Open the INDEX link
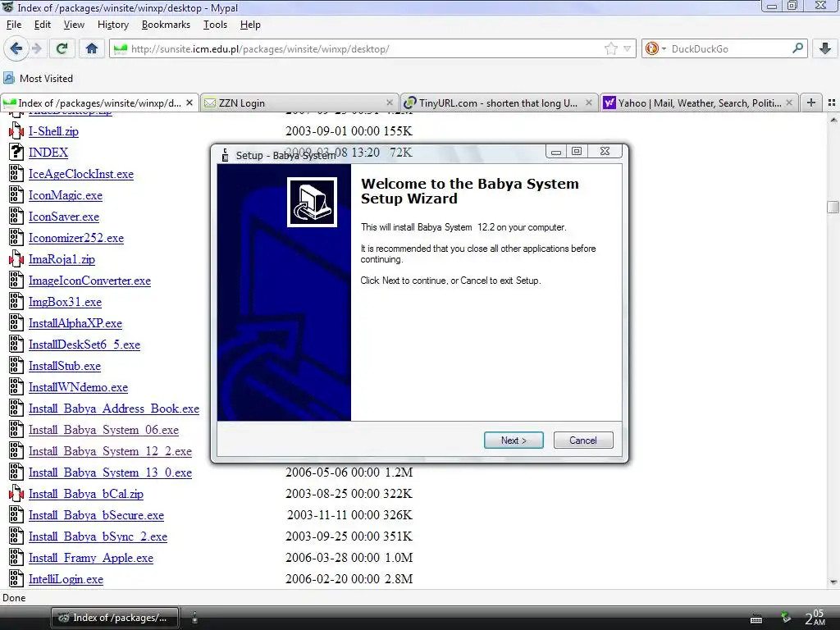The height and width of the screenshot is (630, 840). pyautogui.click(x=48, y=153)
